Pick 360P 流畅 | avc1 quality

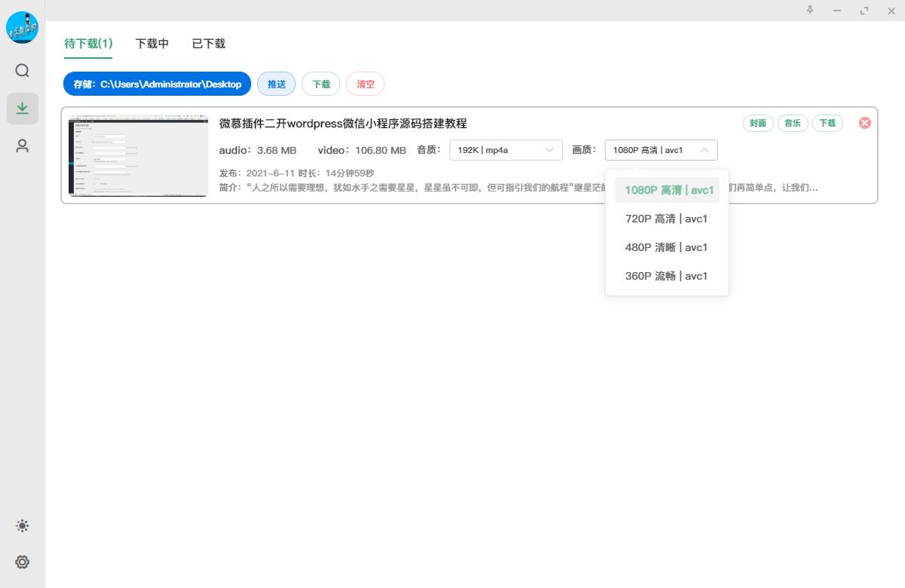pos(666,276)
